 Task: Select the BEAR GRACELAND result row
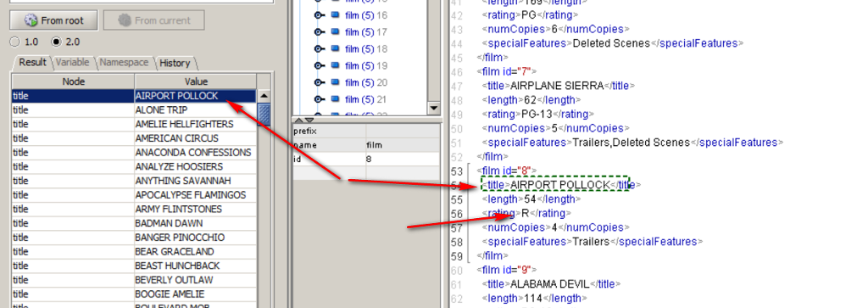pos(135,252)
